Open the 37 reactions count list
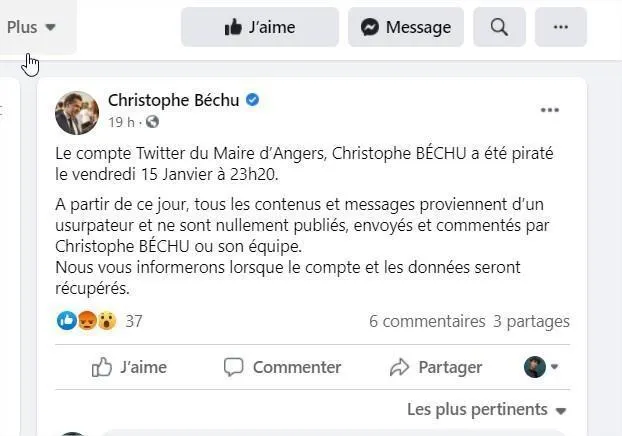The height and width of the screenshot is (436, 622). tap(134, 321)
